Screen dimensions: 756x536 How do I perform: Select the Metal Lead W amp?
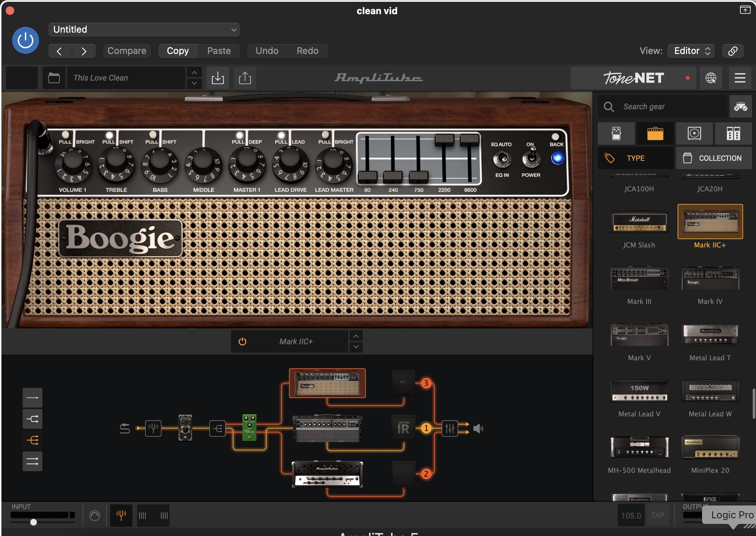(x=710, y=391)
